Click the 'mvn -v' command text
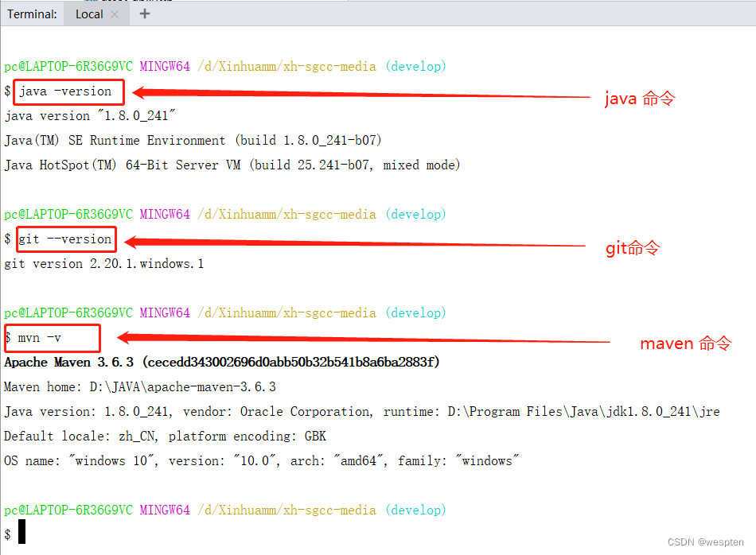 click(40, 338)
